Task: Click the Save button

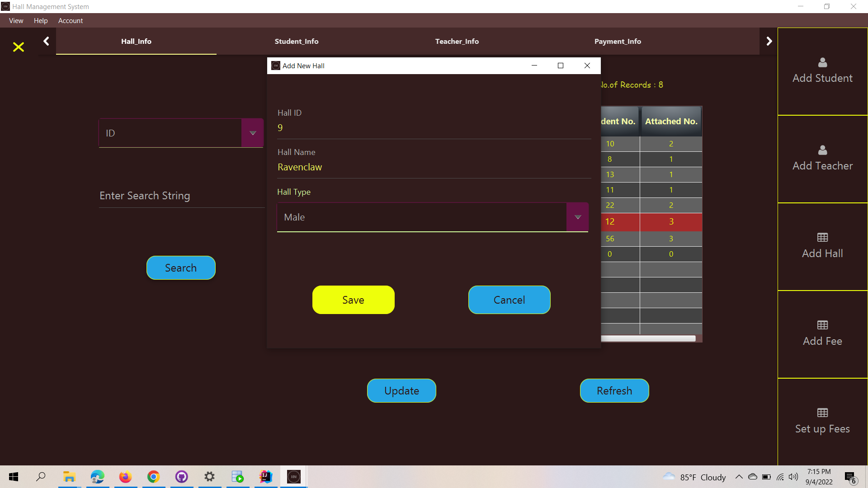Action: click(x=353, y=300)
